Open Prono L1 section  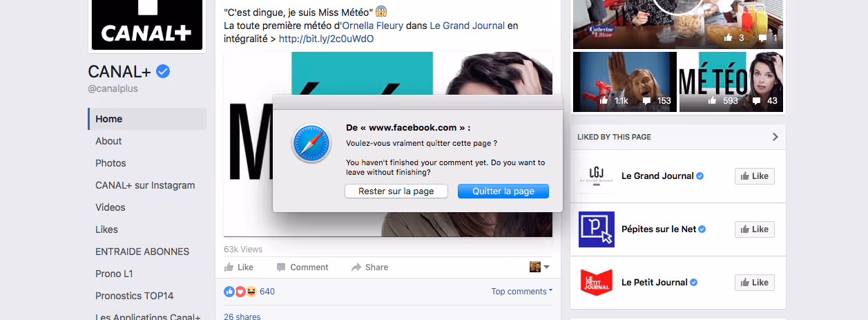(114, 274)
